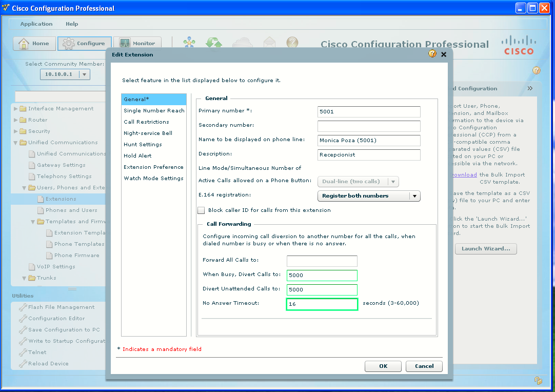Select Night-service Bell feature
The image size is (555, 392).
[x=153, y=133]
